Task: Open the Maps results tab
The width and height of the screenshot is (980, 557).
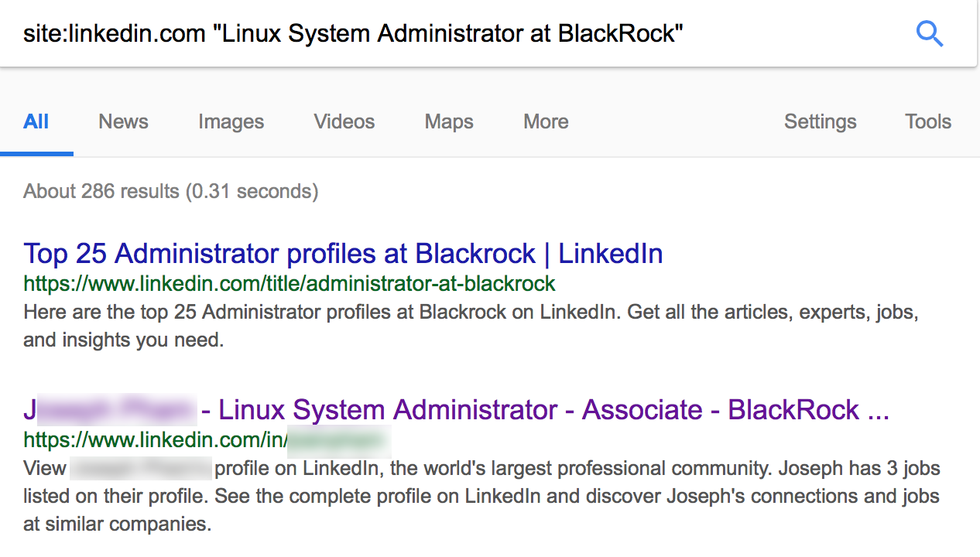Action: pos(448,121)
